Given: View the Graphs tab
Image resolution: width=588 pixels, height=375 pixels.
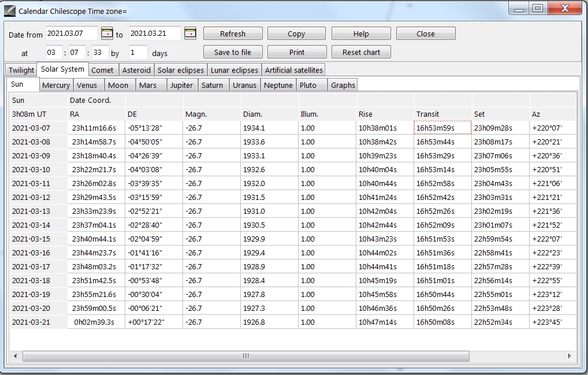Looking at the screenshot, I should tap(343, 85).
